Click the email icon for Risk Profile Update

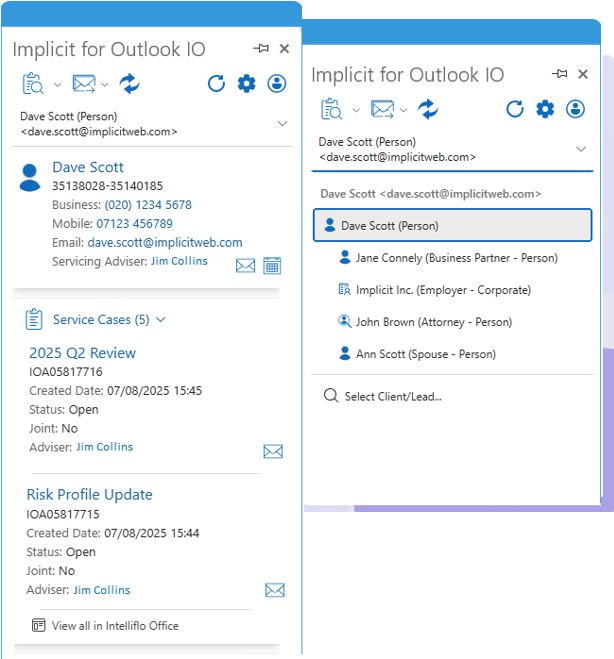(275, 590)
